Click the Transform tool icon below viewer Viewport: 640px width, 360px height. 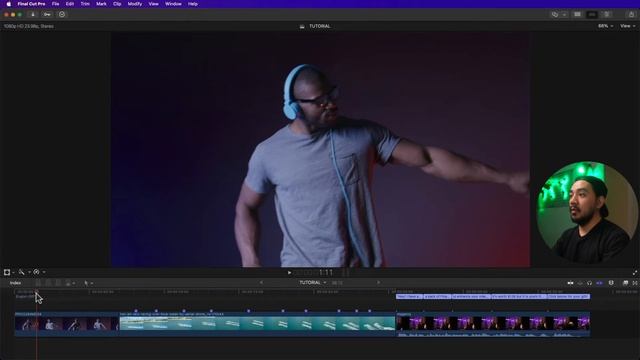tap(7, 272)
